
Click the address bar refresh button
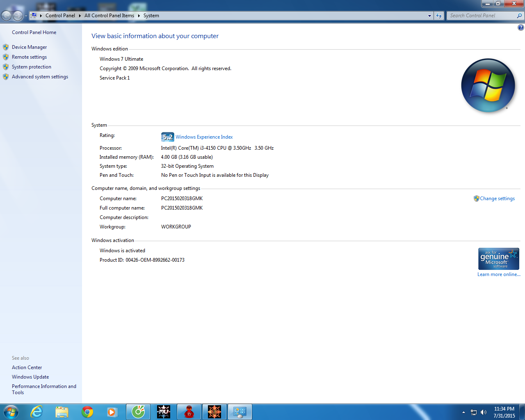439,16
